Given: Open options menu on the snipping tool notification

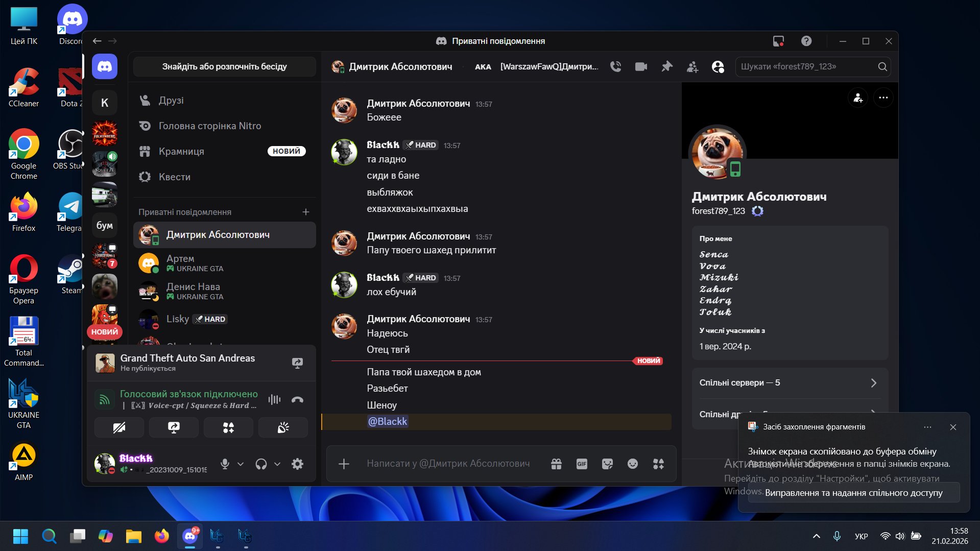Looking at the screenshot, I should pos(927,427).
